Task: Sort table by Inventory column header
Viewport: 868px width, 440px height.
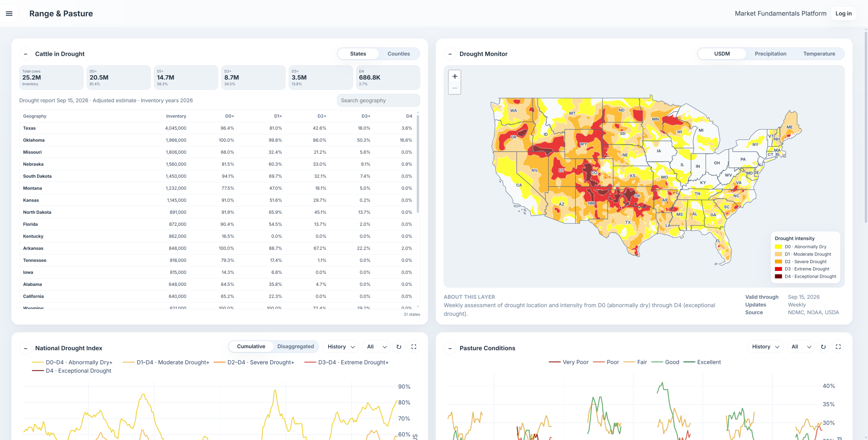Action: coord(176,116)
